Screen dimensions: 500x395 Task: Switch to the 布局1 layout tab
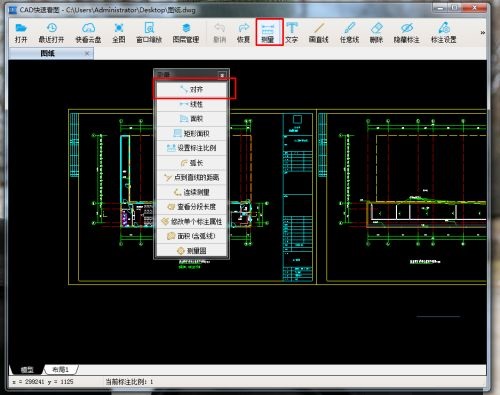pyautogui.click(x=61, y=369)
